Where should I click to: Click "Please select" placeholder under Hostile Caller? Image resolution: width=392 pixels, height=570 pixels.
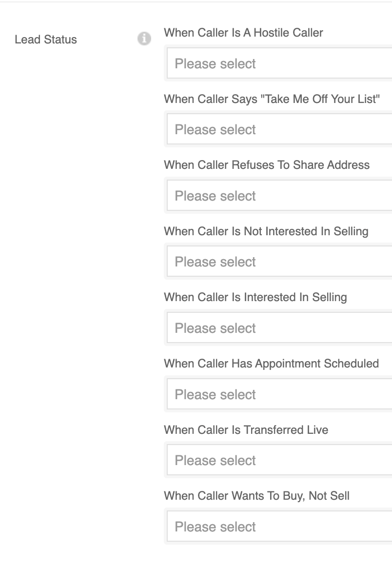point(215,63)
